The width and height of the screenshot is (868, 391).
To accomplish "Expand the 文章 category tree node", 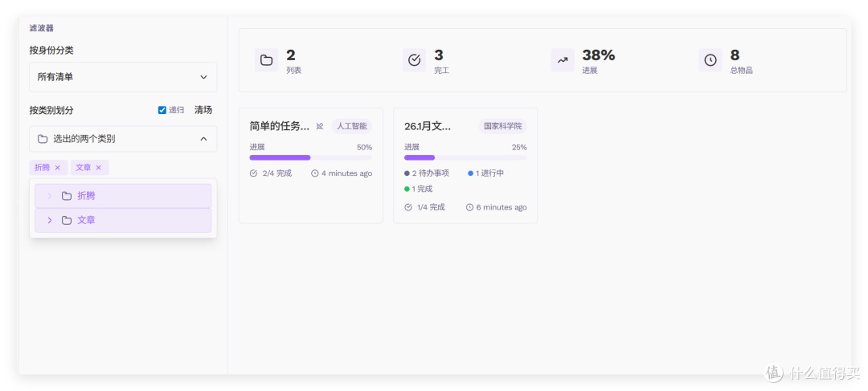I will tap(49, 220).
